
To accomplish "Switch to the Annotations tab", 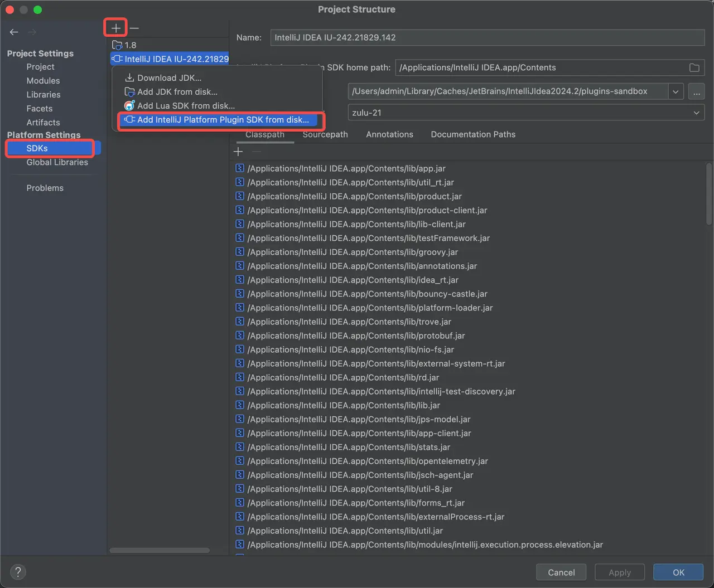I will [x=390, y=134].
